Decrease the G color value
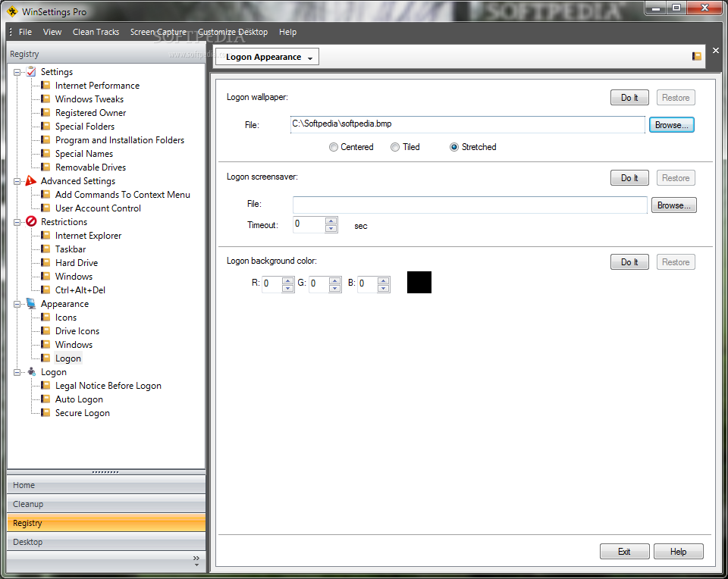The height and width of the screenshot is (579, 728). coord(334,288)
